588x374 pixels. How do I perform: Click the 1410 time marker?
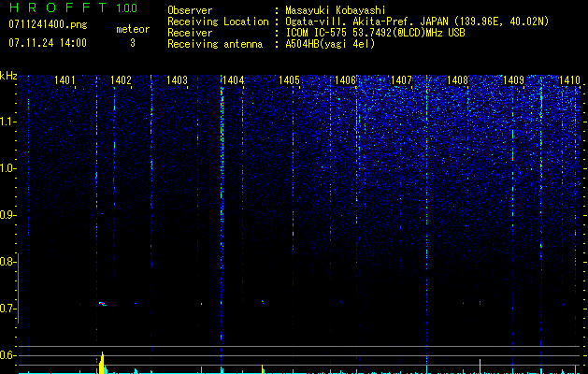[569, 79]
